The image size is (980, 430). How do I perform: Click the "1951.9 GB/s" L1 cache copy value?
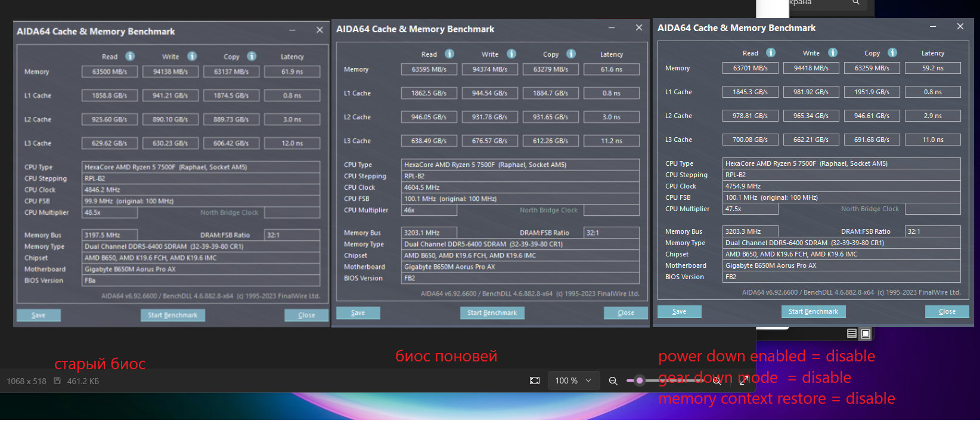point(872,92)
